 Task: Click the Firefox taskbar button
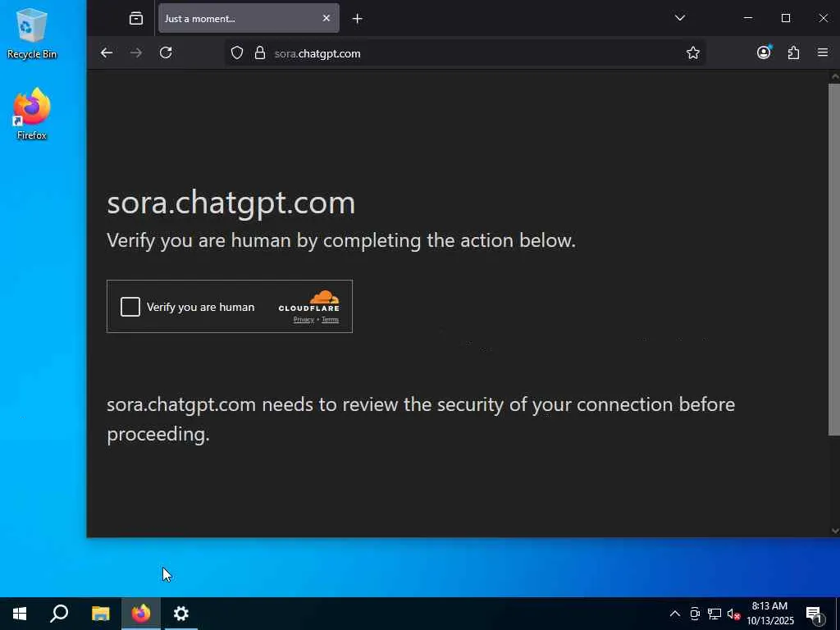(x=141, y=614)
